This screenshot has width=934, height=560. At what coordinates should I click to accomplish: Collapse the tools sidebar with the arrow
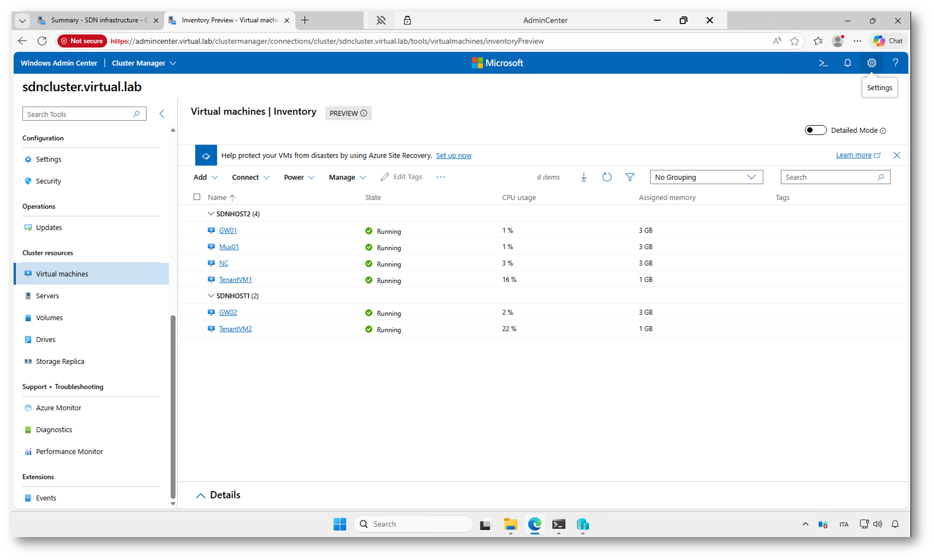coord(162,114)
